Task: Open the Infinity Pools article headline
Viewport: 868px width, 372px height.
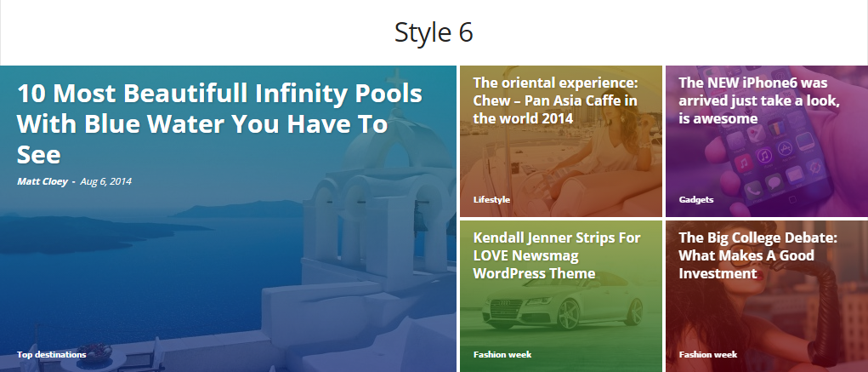Action: (220, 123)
